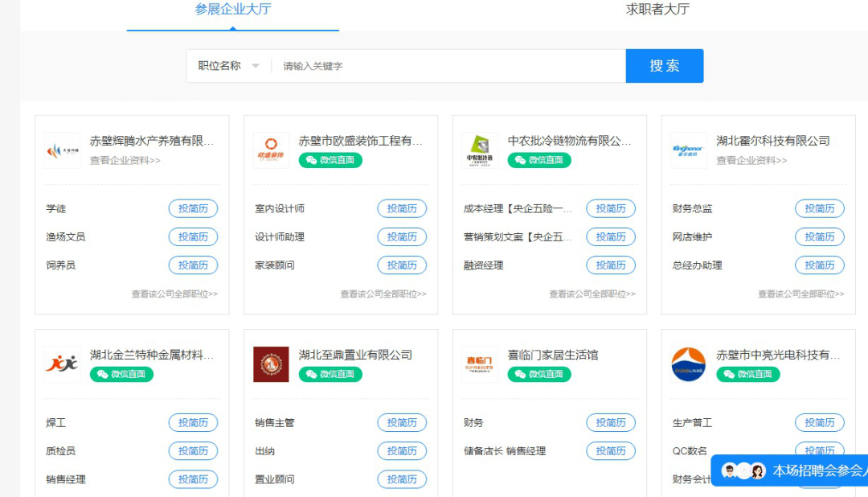Open 湖北至鼎置业有限公司 company title
Screen dimensions: 868x497
tap(355, 355)
